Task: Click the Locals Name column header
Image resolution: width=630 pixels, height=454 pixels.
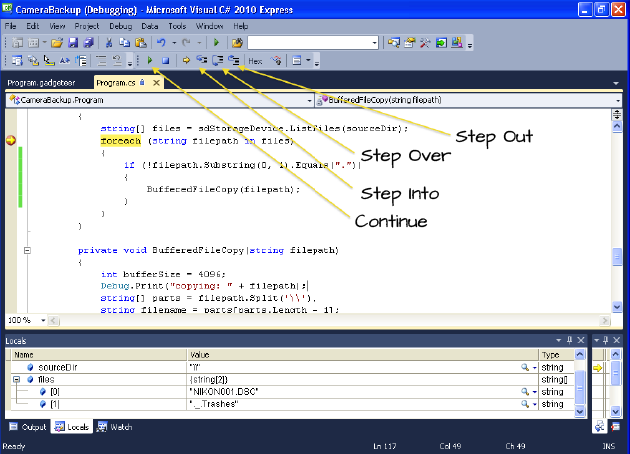Action: pyautogui.click(x=99, y=355)
